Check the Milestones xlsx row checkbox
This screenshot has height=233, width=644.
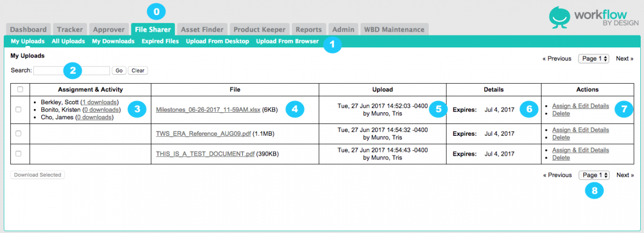[x=19, y=110]
